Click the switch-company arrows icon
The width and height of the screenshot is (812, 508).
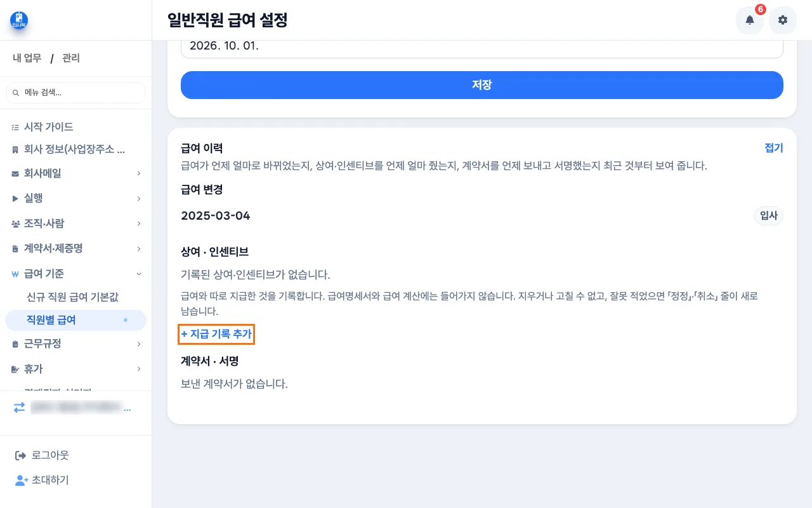click(x=20, y=407)
